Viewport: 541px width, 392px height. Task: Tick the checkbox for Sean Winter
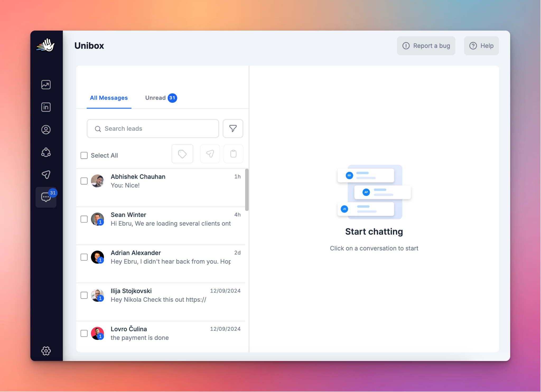[x=84, y=219]
